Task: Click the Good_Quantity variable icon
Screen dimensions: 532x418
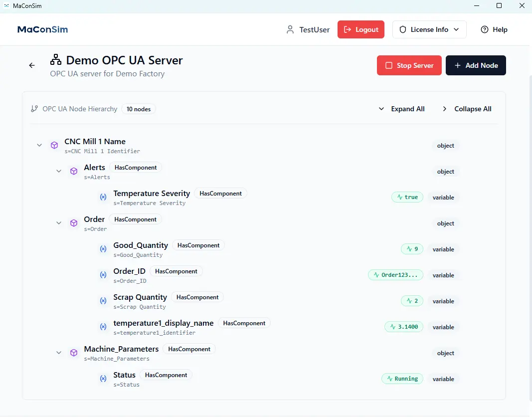Action: [x=103, y=249]
